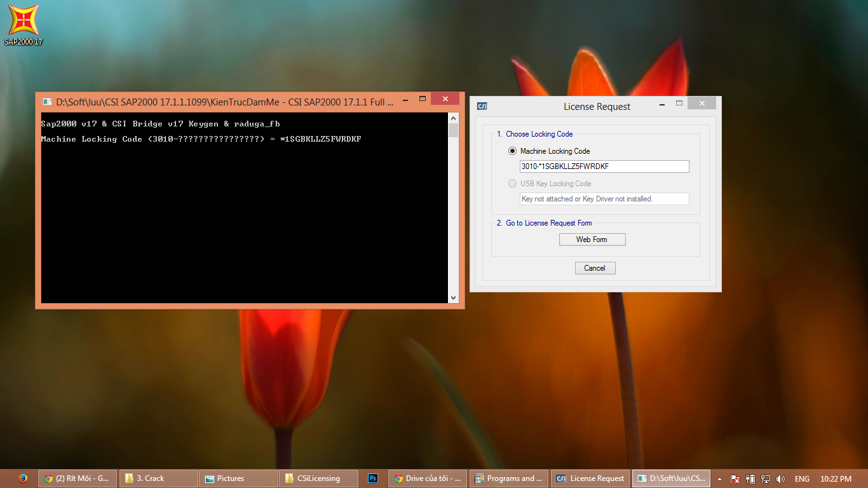Open the SAP2000 17 desktop shortcut
The height and width of the screenshot is (488, 868).
(23, 25)
